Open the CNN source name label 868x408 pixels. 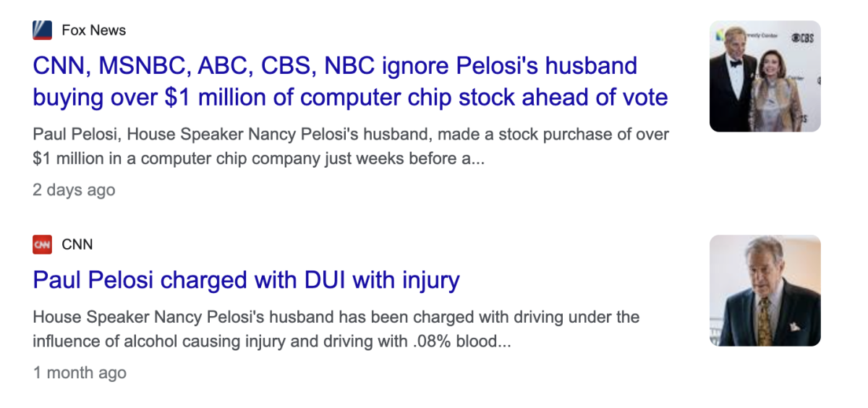tap(77, 245)
